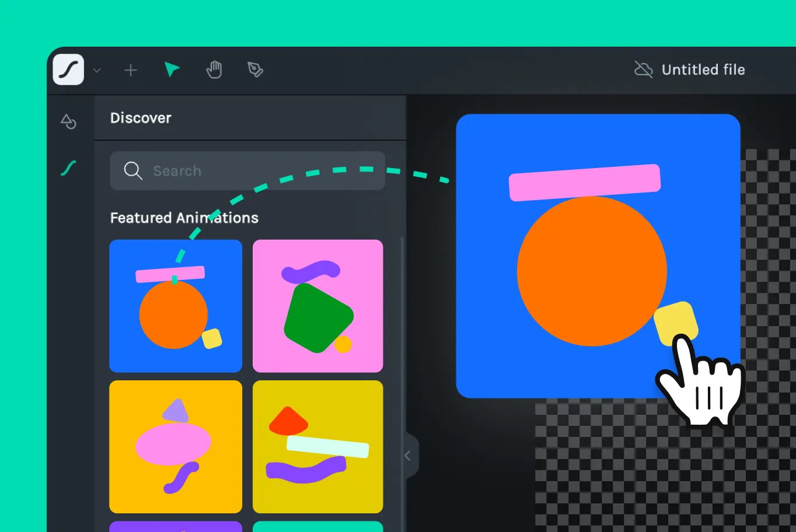Image resolution: width=796 pixels, height=532 pixels.
Task: Select the orange animation with pink ellipse
Action: coord(176,447)
